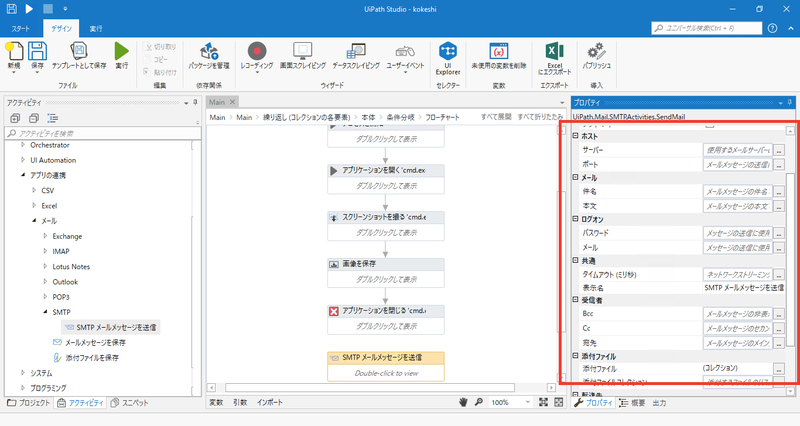Open editor for 件名 property
The width and height of the screenshot is (800, 426).
[779, 192]
